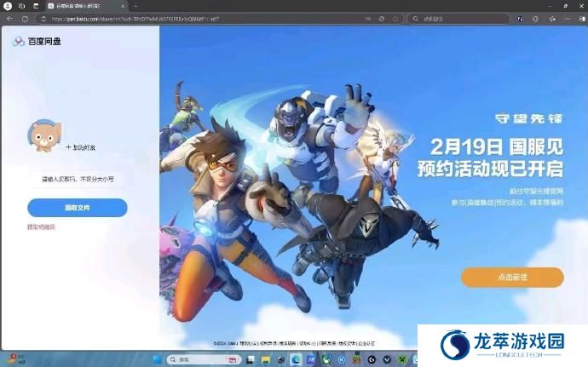Close the 百度网盘 tab
Image resolution: width=588 pixels, height=367 pixels.
coord(123,6)
